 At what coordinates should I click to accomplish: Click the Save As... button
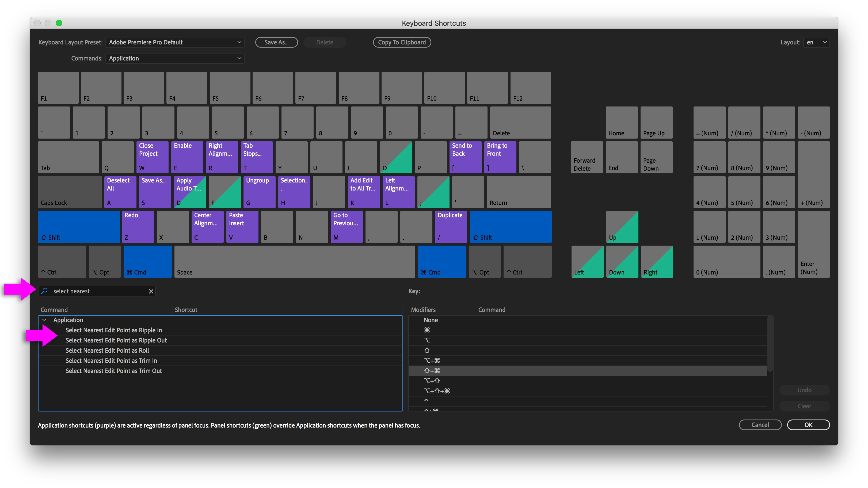pyautogui.click(x=276, y=42)
